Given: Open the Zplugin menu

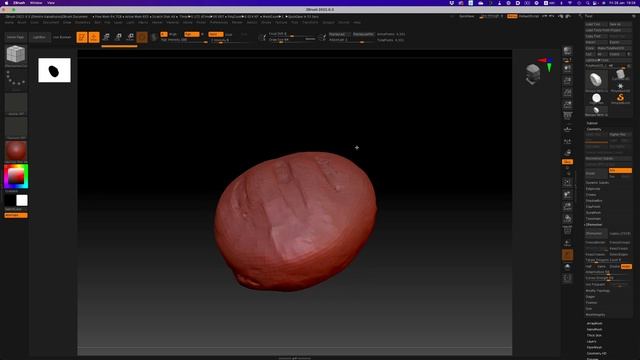Looking at the screenshot, I should [x=329, y=22].
